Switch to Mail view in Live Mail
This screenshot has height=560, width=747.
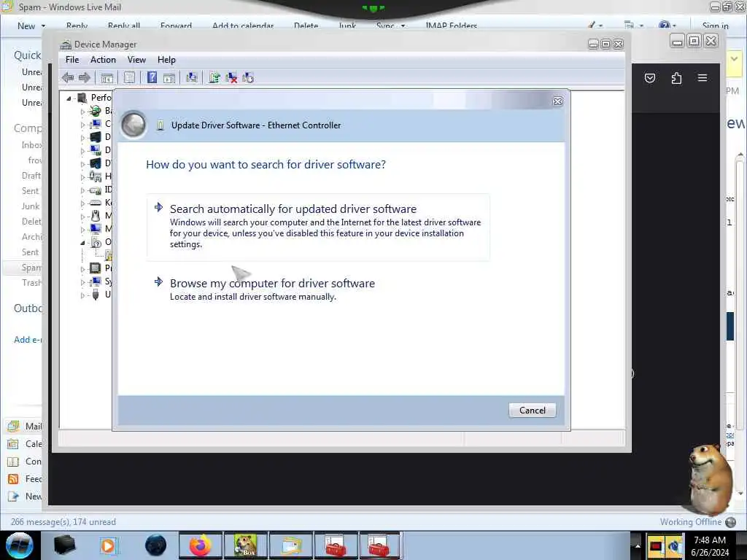25,426
